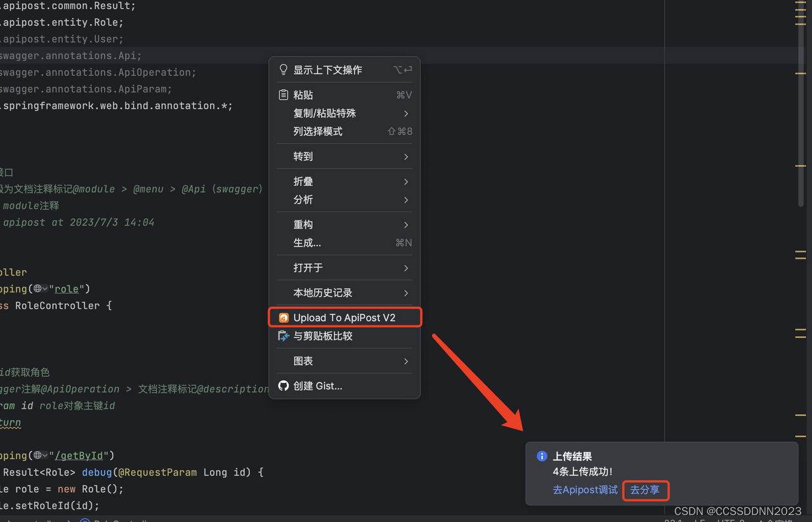Open the 去Apipost调试 link
Screen dimensions: 812x522
point(585,490)
